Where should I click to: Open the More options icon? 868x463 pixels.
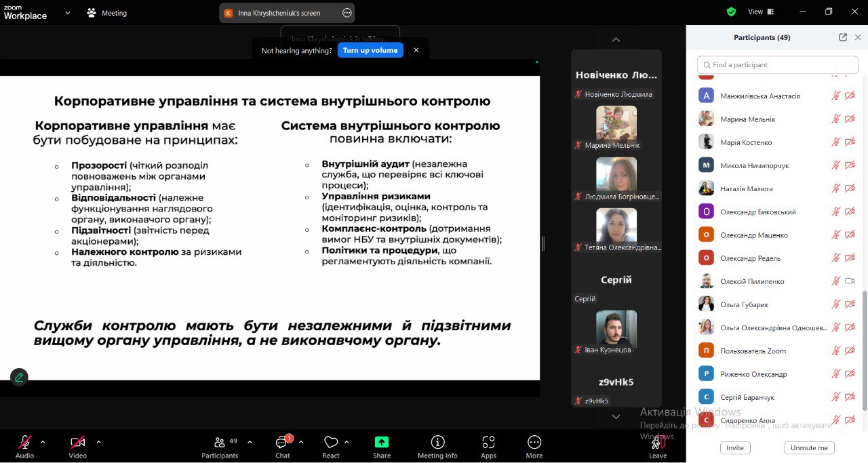(534, 443)
